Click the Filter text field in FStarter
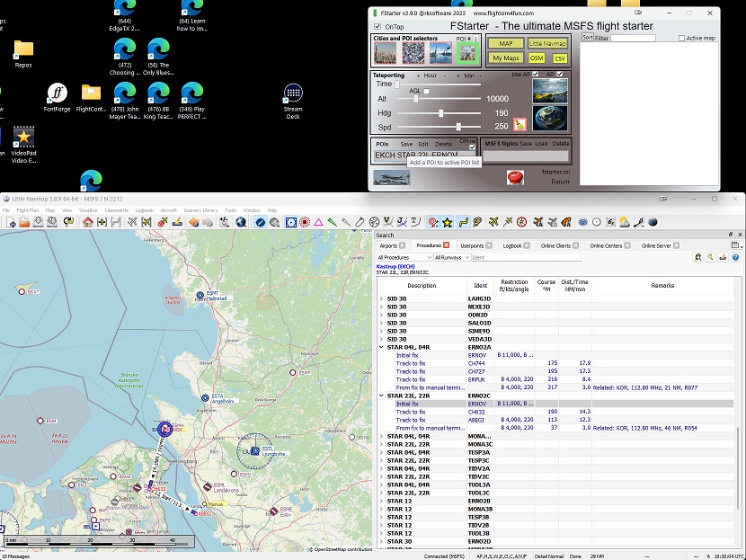Image resolution: width=746 pixels, height=560 pixels. pyautogui.click(x=633, y=39)
